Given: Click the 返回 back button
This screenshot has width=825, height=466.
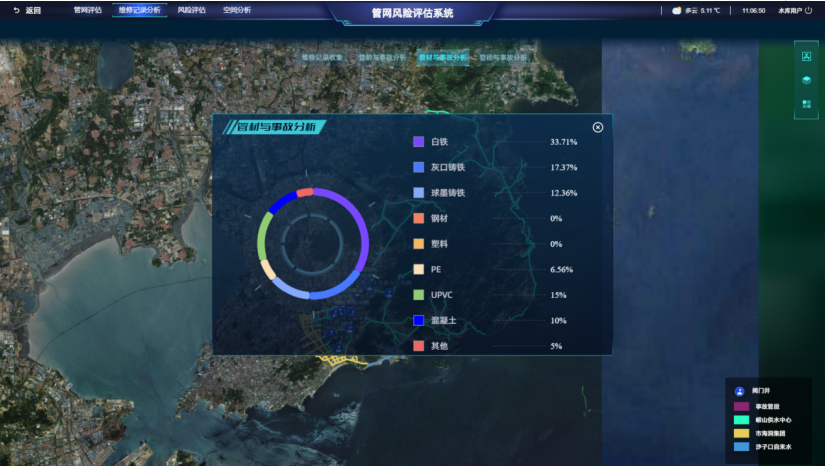Looking at the screenshot, I should pos(27,10).
